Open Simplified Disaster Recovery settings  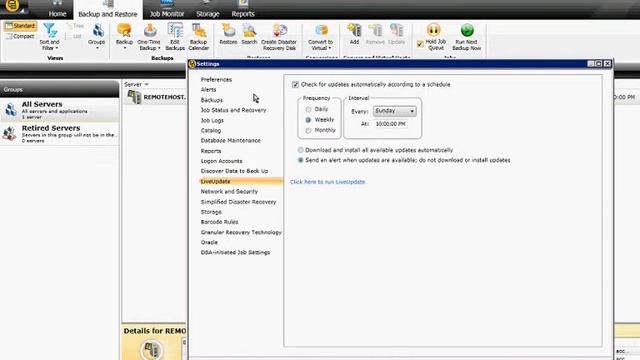click(238, 202)
